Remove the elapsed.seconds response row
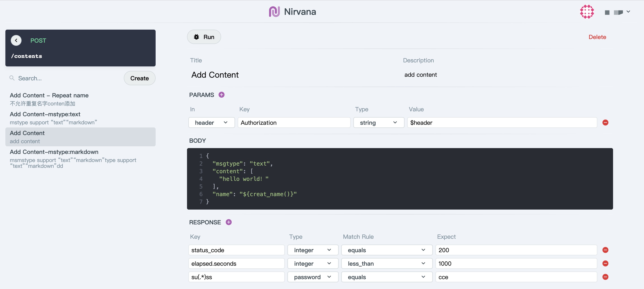 pos(605,263)
